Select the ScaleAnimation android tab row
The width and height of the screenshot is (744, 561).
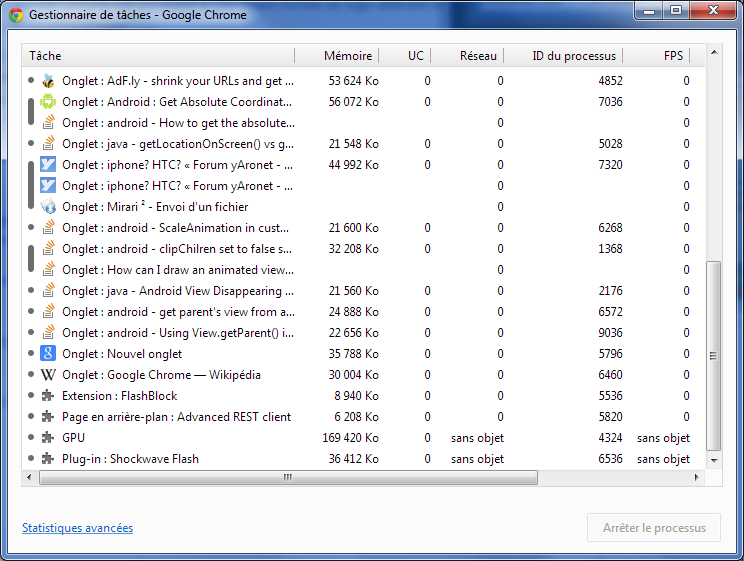pos(176,228)
